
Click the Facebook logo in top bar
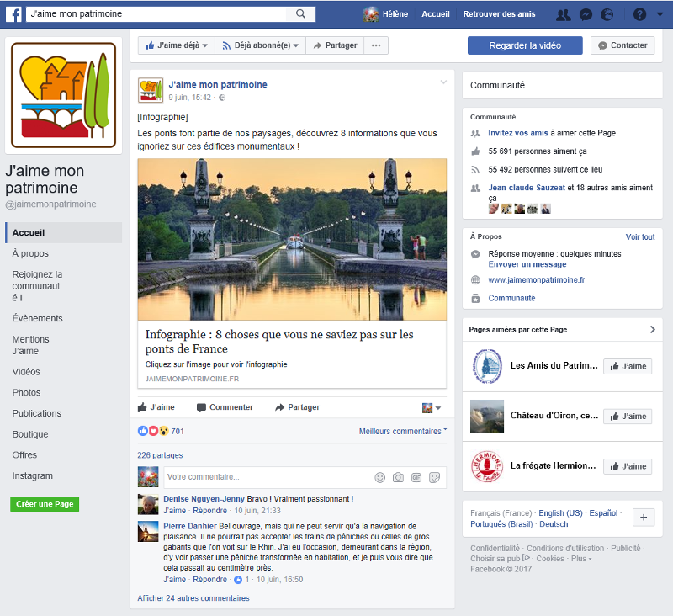pos(14,14)
